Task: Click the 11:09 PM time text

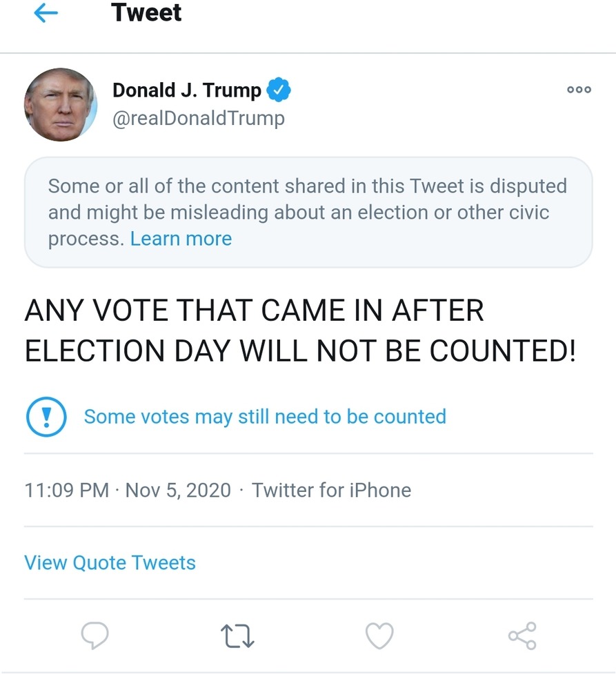Action: coord(66,490)
